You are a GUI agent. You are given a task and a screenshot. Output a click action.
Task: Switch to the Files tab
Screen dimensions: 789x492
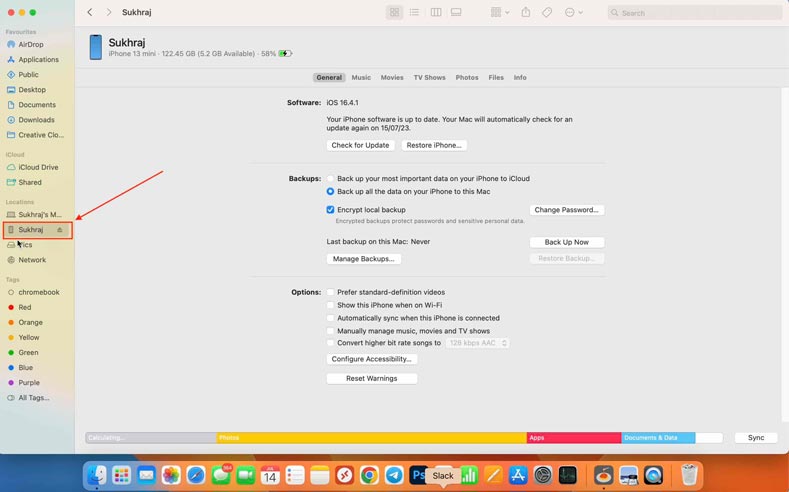click(496, 77)
